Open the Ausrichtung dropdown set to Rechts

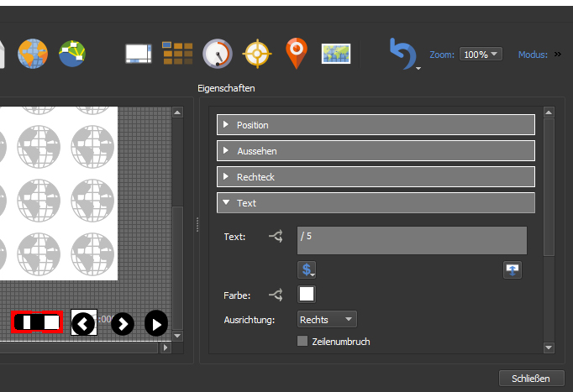point(328,319)
